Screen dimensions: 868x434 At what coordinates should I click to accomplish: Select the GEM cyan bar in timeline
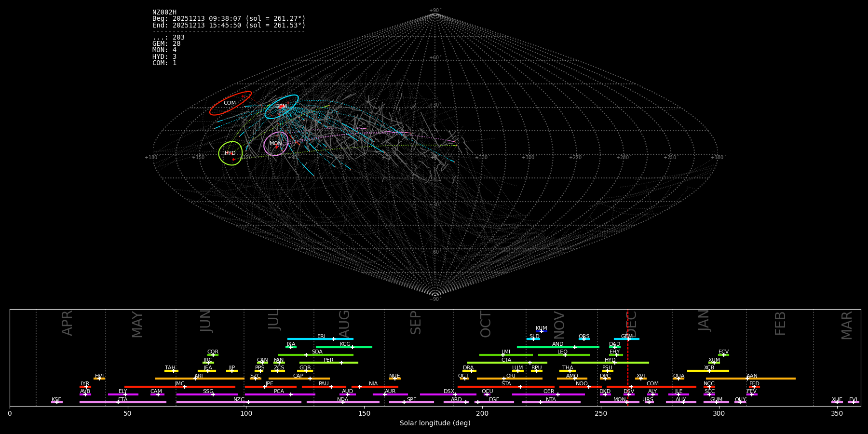click(x=626, y=339)
